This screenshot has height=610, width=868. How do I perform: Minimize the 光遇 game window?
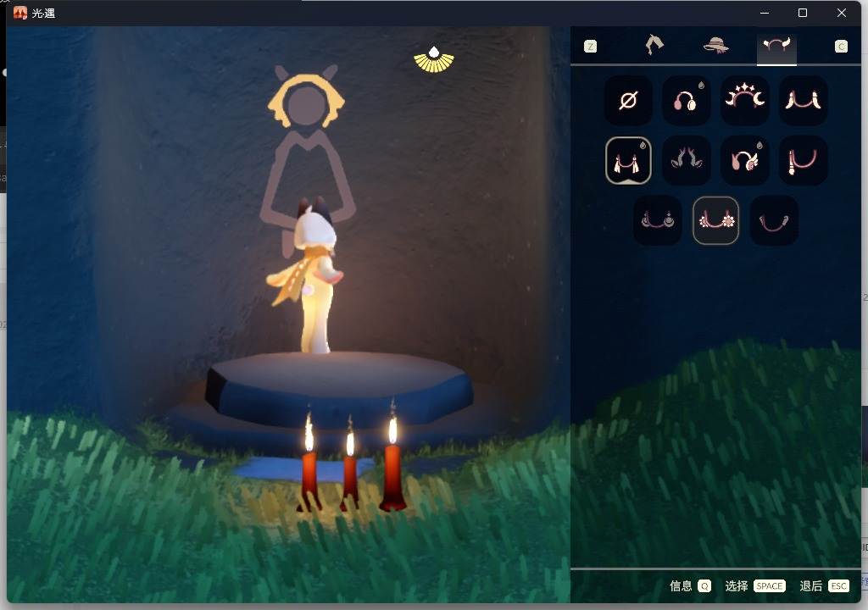(765, 13)
